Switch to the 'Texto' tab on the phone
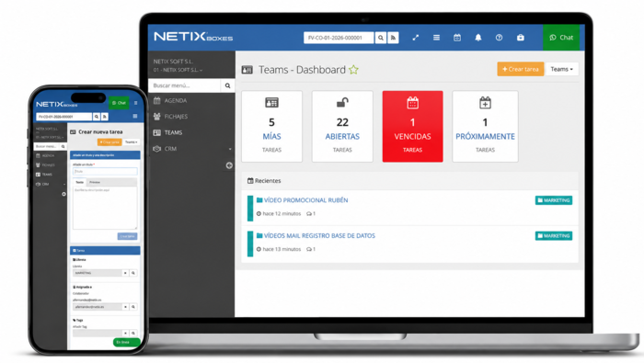 (80, 182)
